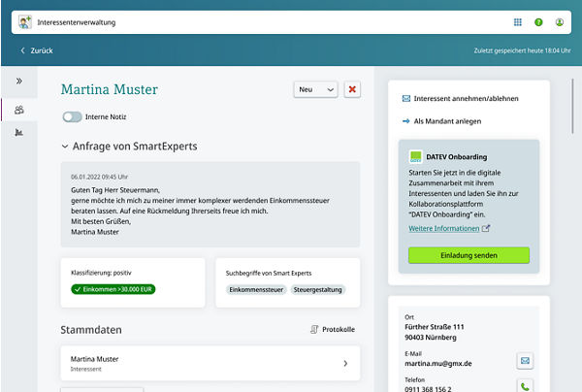Image resolution: width=582 pixels, height=392 pixels.
Task: Click Einladung senden button
Action: pyautogui.click(x=469, y=255)
